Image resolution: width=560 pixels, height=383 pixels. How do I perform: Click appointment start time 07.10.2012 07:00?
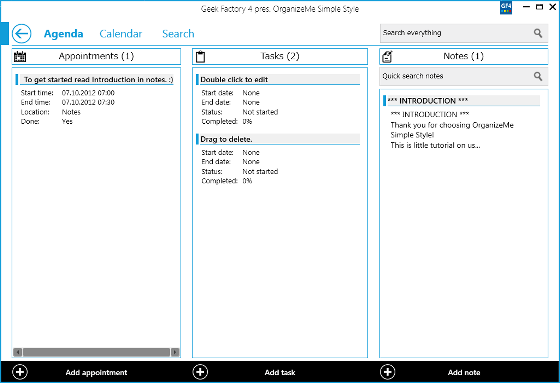(x=88, y=93)
